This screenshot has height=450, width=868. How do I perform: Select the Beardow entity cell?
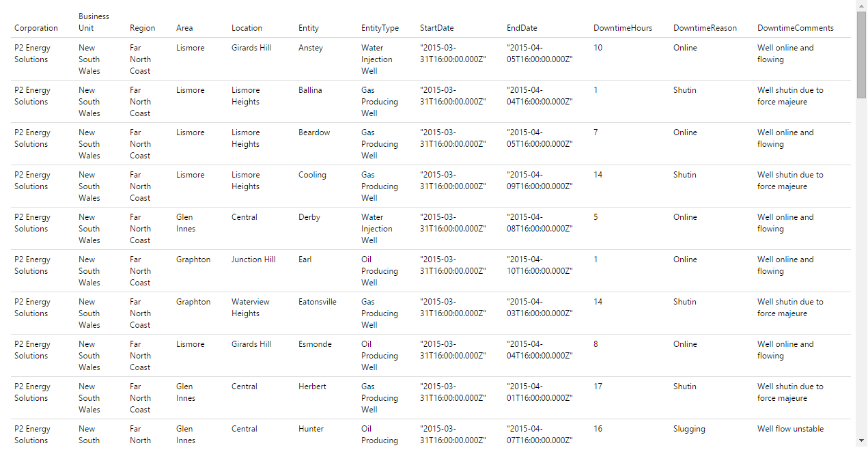pos(314,132)
